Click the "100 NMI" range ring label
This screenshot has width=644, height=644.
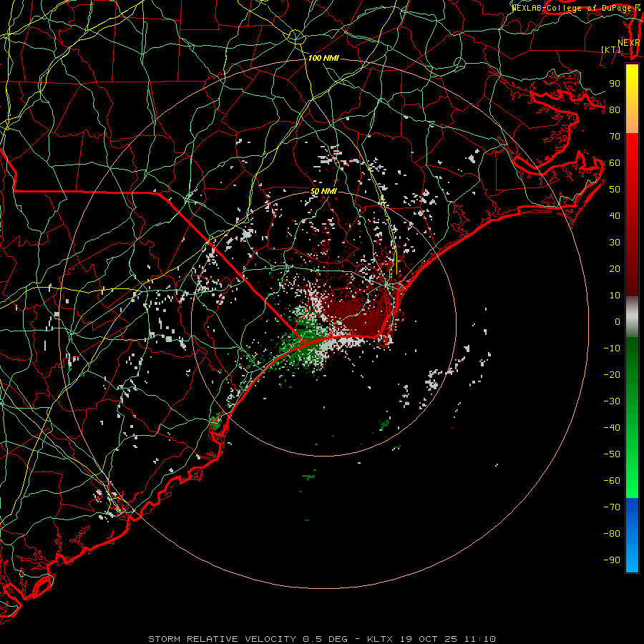(x=323, y=59)
